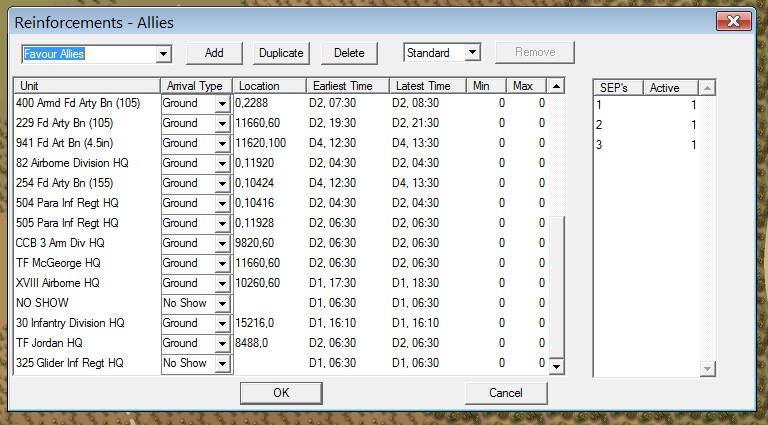Edit earliest time D2, 07:30 of 400 Armd
This screenshot has height=425, width=768.
tap(333, 103)
